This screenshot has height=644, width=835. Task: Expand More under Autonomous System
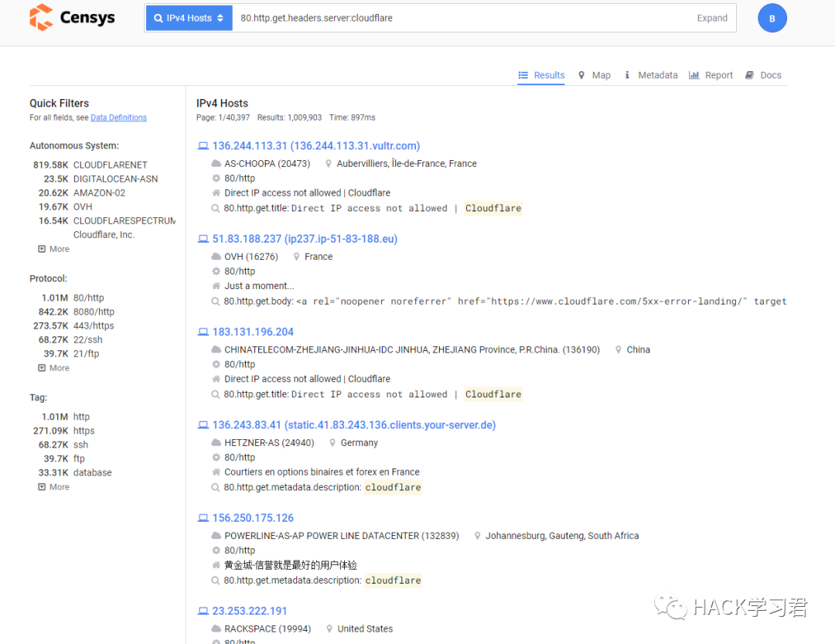pyautogui.click(x=54, y=249)
